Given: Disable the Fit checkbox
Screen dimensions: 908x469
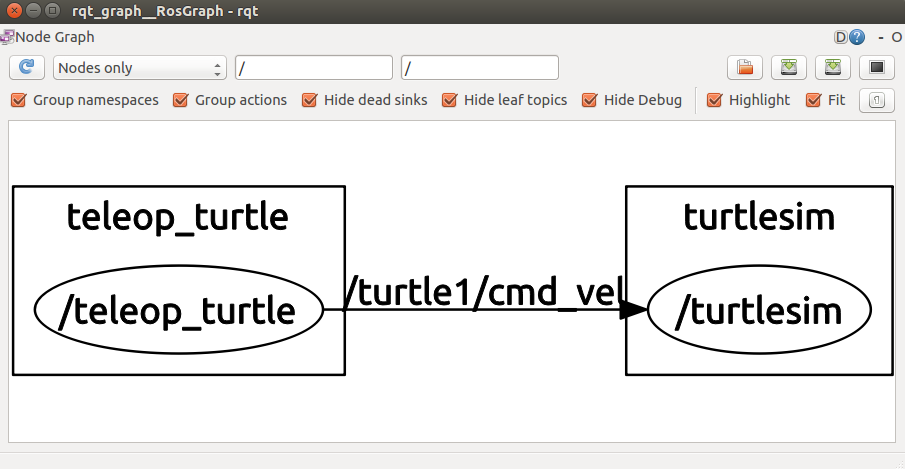Looking at the screenshot, I should pyautogui.click(x=814, y=100).
